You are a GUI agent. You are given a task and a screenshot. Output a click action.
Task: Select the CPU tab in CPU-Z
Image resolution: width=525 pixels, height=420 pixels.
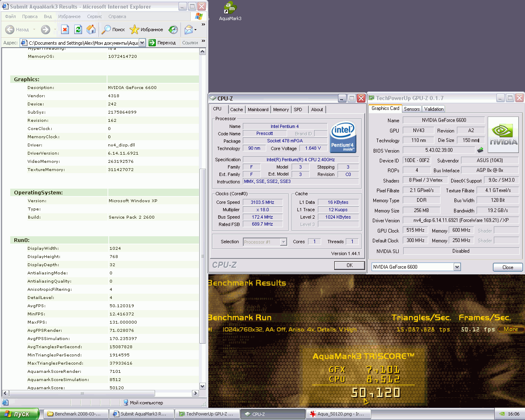pyautogui.click(x=218, y=109)
